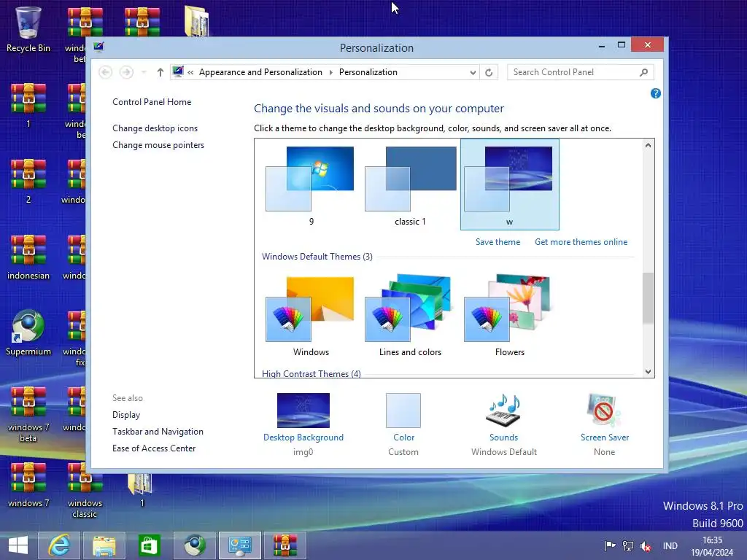Click Change desktop icons link
This screenshot has width=747, height=560.
point(155,128)
